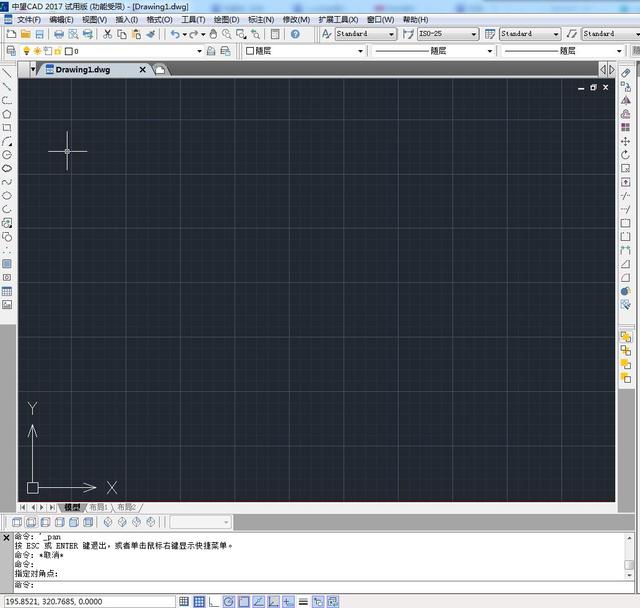Image resolution: width=640 pixels, height=608 pixels.
Task: Click the Realtime Zoom magnifier icon
Action: (227, 34)
